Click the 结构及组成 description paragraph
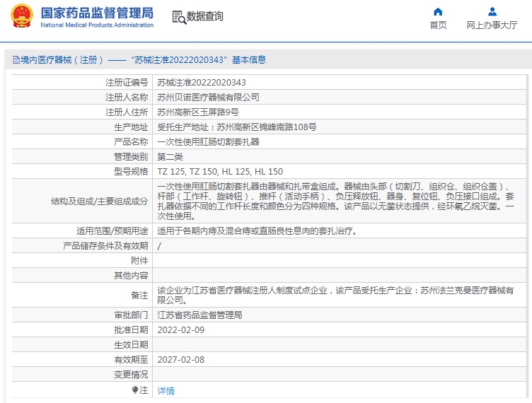This screenshot has height=403, width=532. click(336, 201)
